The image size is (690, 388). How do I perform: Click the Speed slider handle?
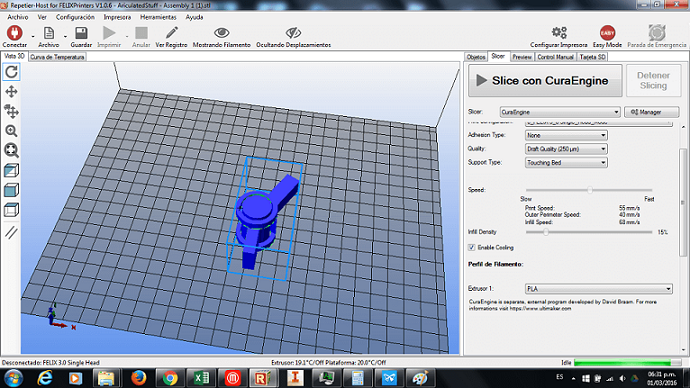point(590,190)
